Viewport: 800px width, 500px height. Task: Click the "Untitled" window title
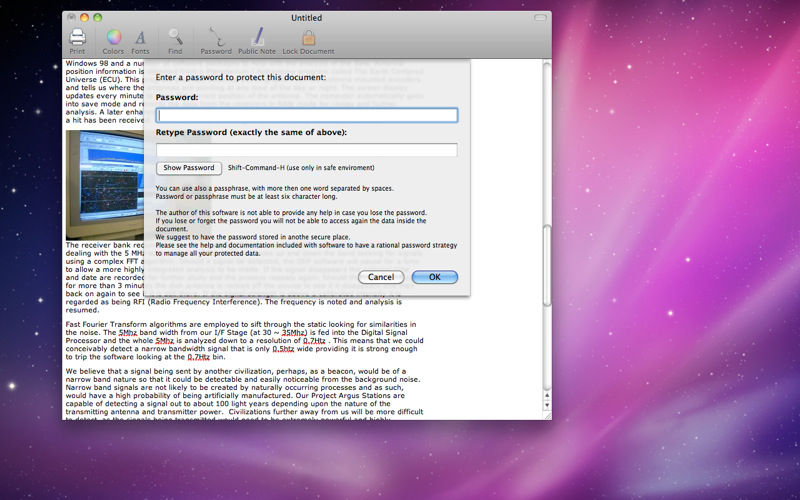pyautogui.click(x=306, y=18)
